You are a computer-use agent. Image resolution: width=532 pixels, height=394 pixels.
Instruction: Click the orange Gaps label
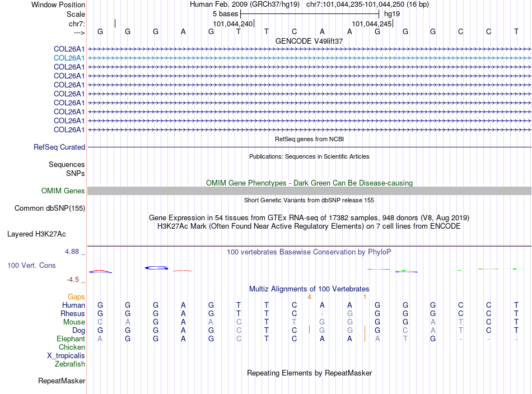coord(76,297)
